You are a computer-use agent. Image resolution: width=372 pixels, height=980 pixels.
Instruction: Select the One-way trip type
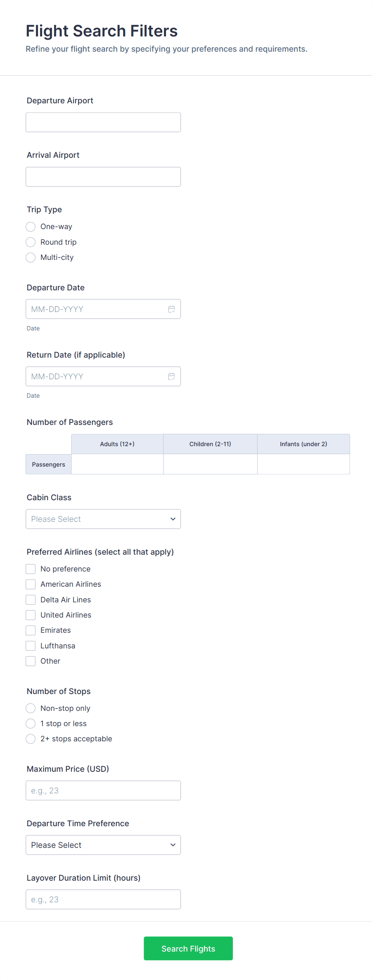pyautogui.click(x=31, y=227)
